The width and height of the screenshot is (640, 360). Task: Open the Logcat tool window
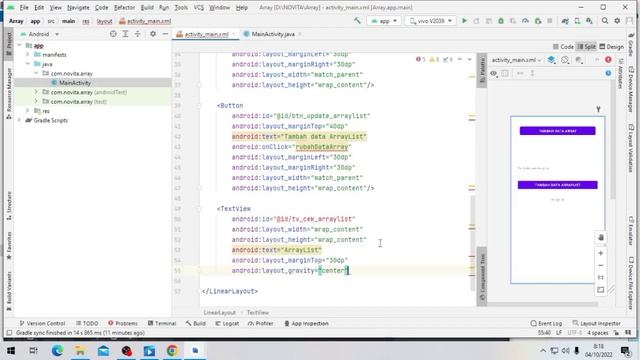pyautogui.click(x=227, y=323)
